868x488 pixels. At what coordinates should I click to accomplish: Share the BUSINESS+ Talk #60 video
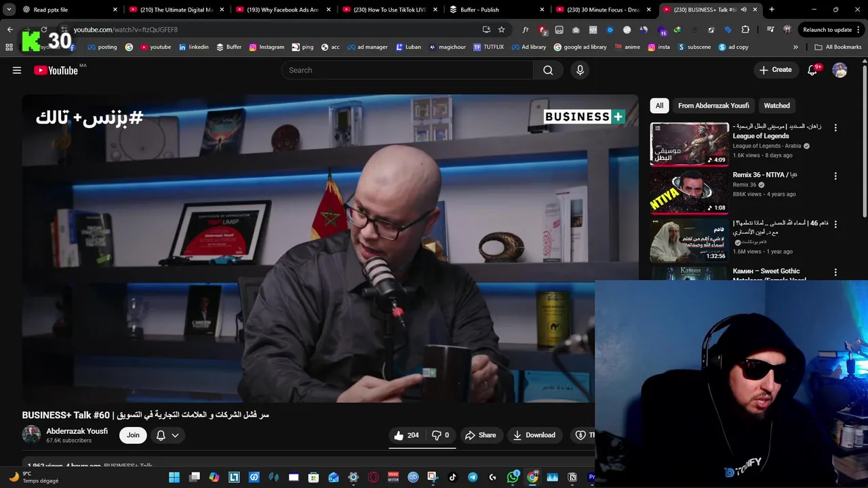[x=480, y=435]
